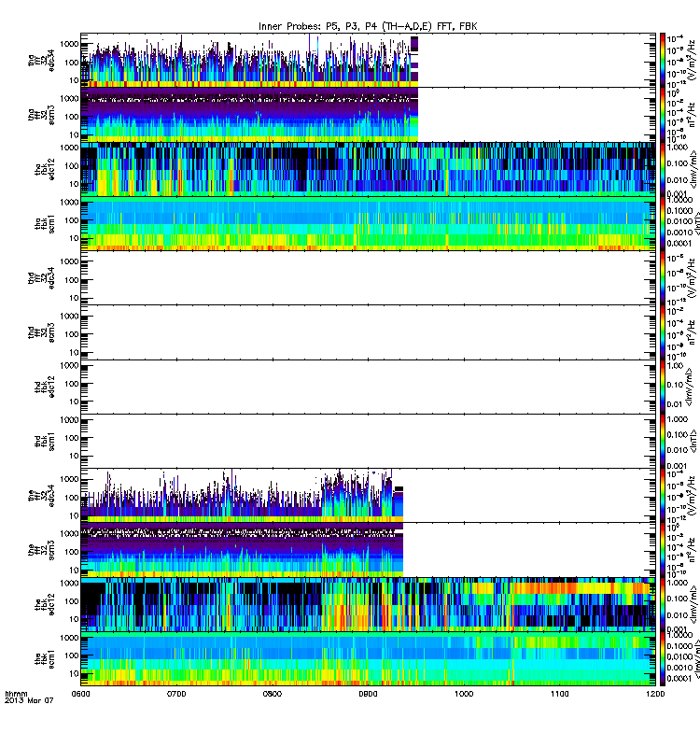Image resolution: width=700 pixels, height=747 pixels.
Task: Click the 'thd scm3' y-axis label
Action: click(41, 332)
